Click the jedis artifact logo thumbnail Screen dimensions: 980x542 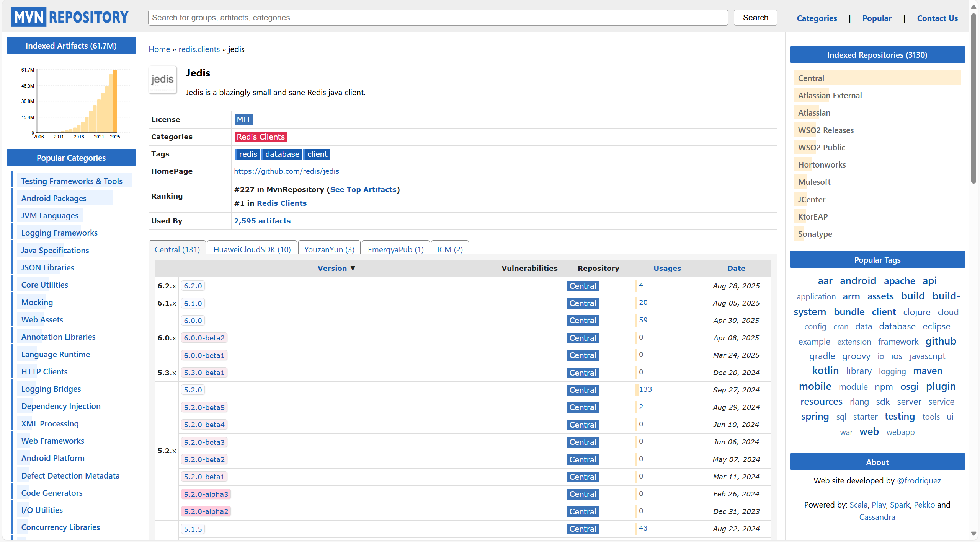point(163,80)
